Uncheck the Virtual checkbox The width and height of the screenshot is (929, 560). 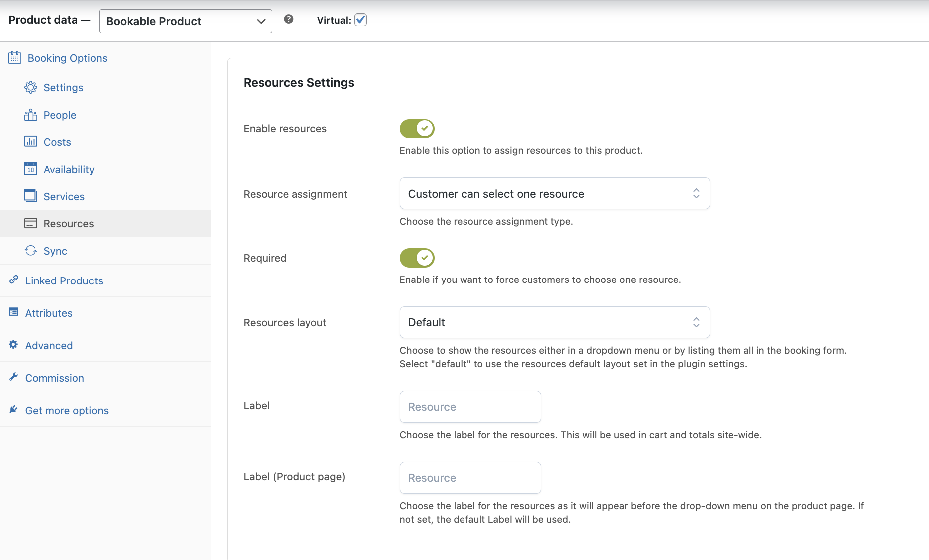[x=360, y=20]
